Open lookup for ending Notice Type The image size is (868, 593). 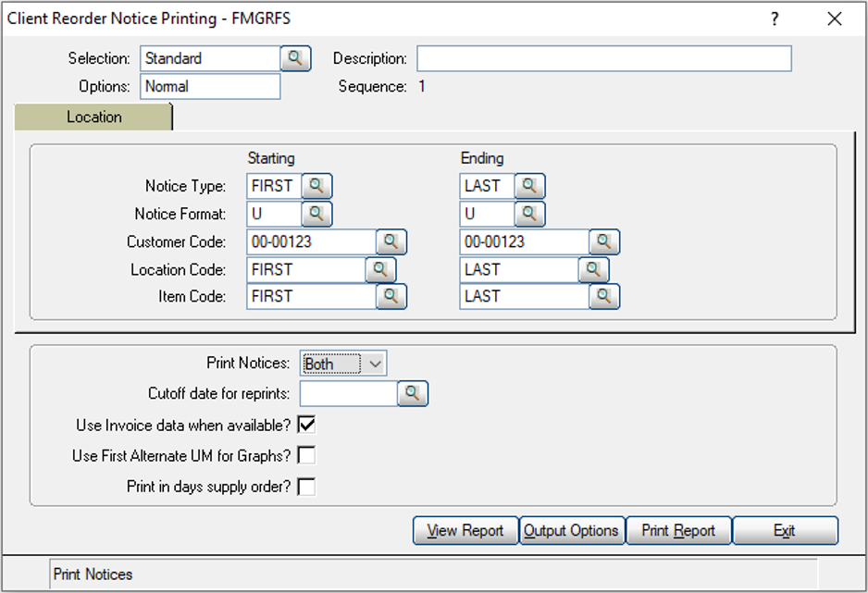point(529,186)
